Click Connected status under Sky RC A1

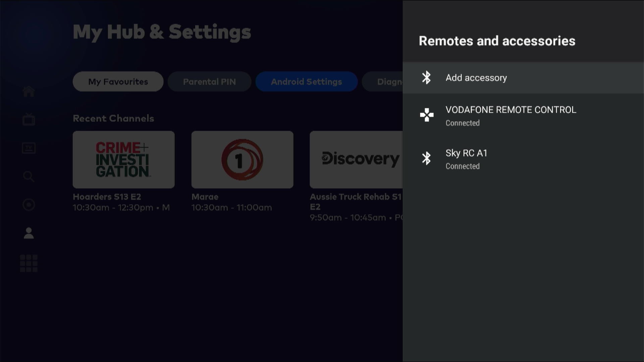463,166
